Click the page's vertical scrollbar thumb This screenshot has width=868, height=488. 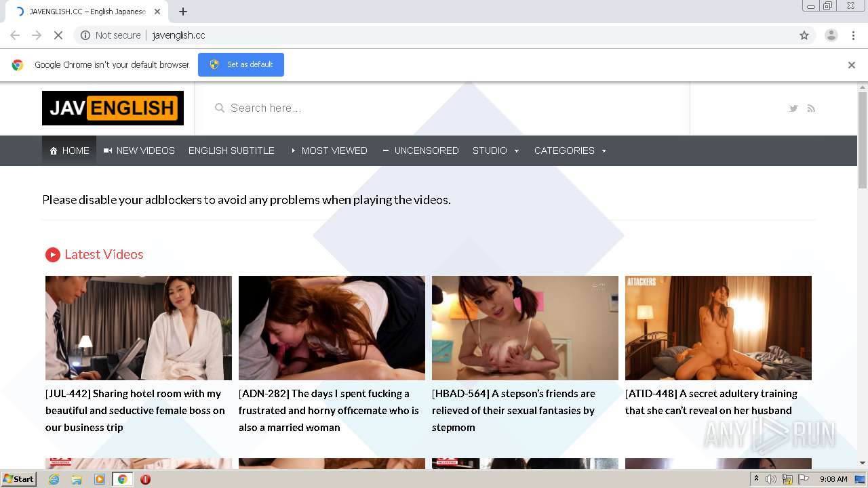(x=863, y=140)
